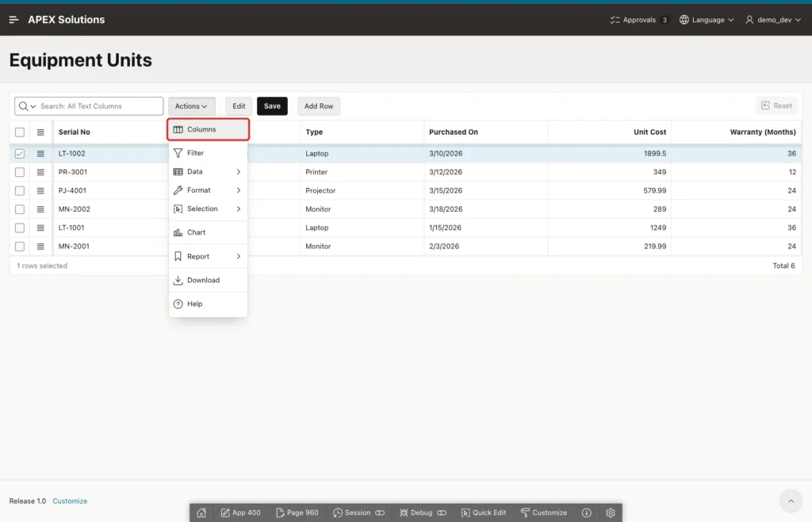Check the MN-2002 row checkbox
The image size is (812, 522).
tap(20, 209)
